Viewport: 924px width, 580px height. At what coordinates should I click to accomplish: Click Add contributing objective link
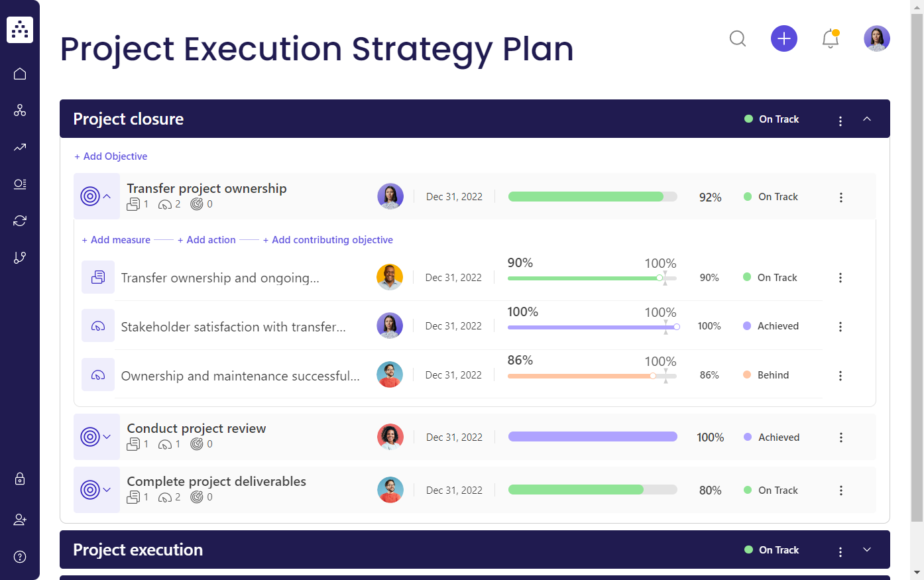point(328,240)
